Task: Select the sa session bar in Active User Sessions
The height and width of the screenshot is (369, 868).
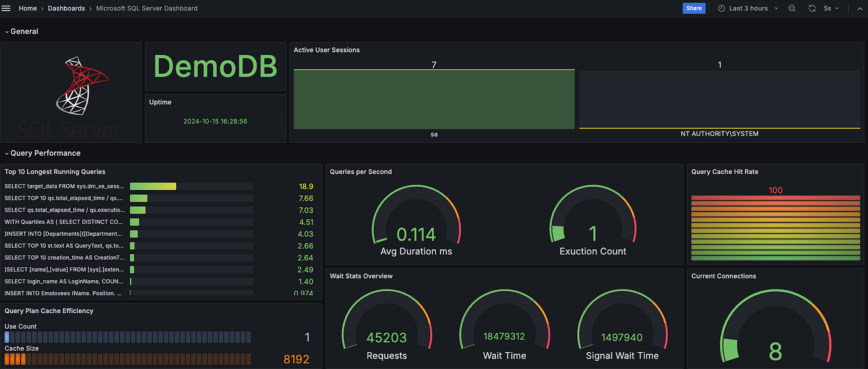Action: click(433, 99)
